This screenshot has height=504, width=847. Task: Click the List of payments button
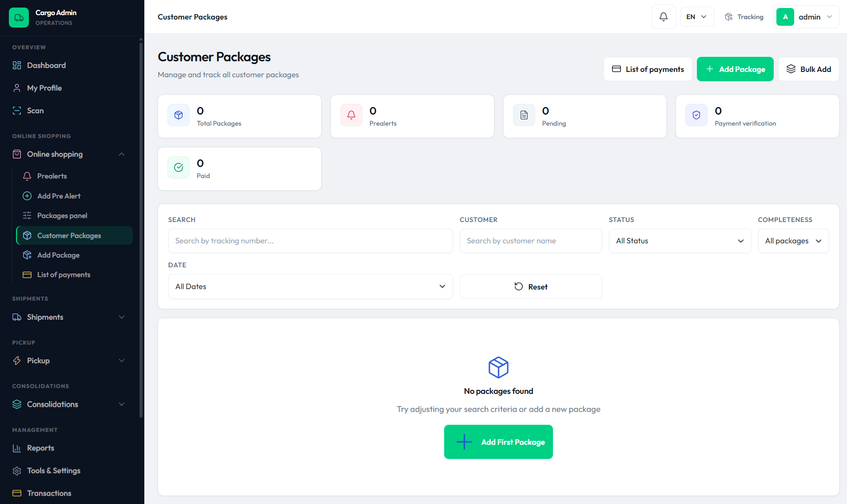[648, 69]
